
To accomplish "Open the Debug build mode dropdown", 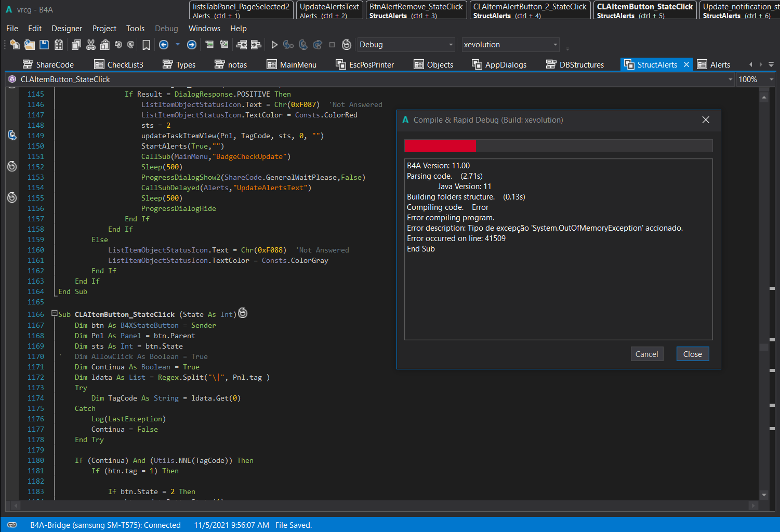I will (x=406, y=45).
